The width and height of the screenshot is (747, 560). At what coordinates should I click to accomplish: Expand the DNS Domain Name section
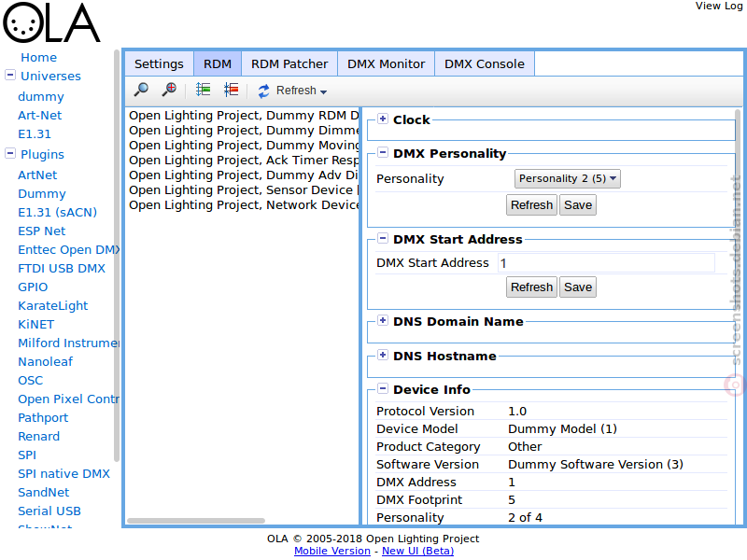click(x=383, y=320)
